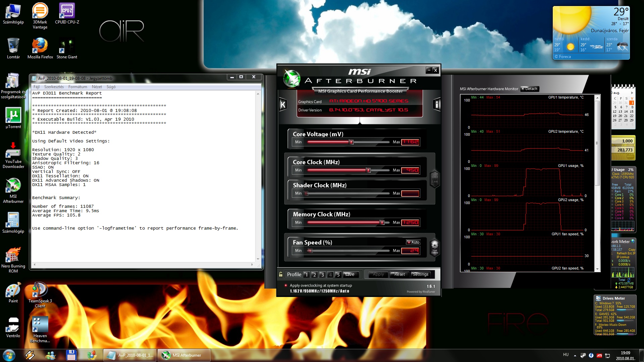Screen dimensions: 644x362
Task: Open the fan User Define gear icon
Action: 435,247
